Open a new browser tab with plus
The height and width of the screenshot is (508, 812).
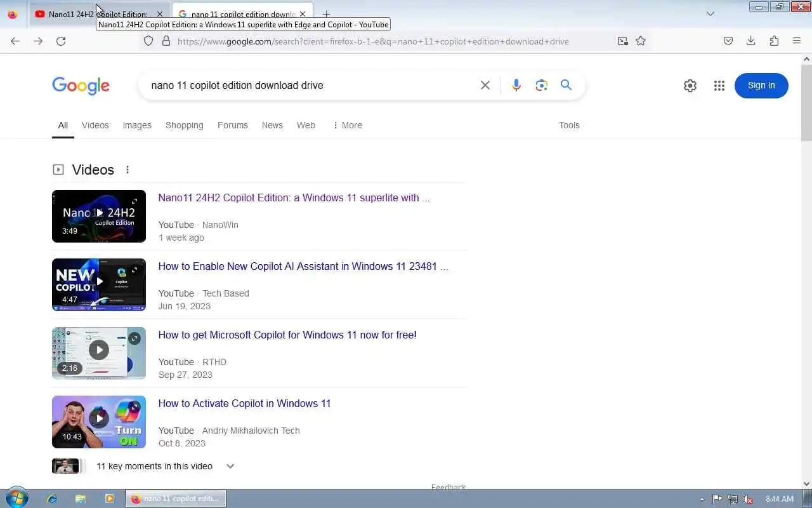click(326, 14)
